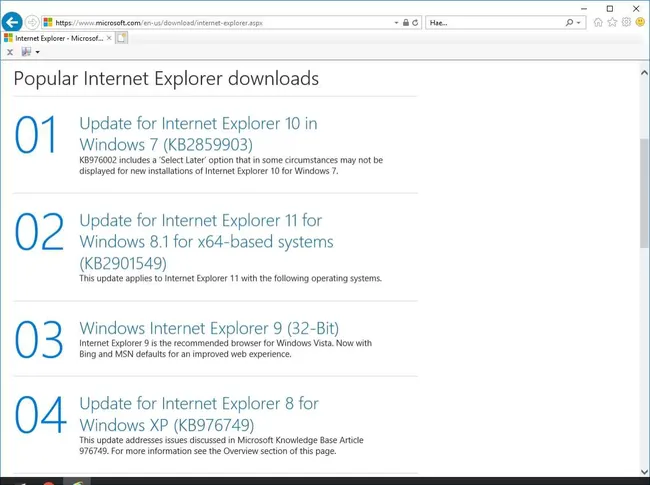Click the Microsoft favicon in address bar
Screen dimensions: 650x485
(x=48, y=22)
